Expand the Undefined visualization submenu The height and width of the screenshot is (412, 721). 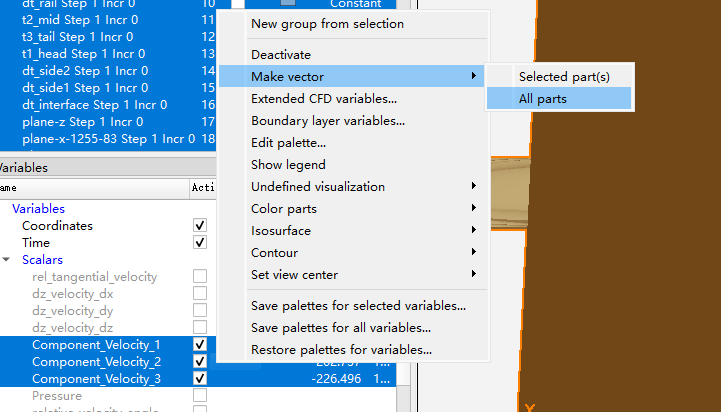(x=318, y=187)
